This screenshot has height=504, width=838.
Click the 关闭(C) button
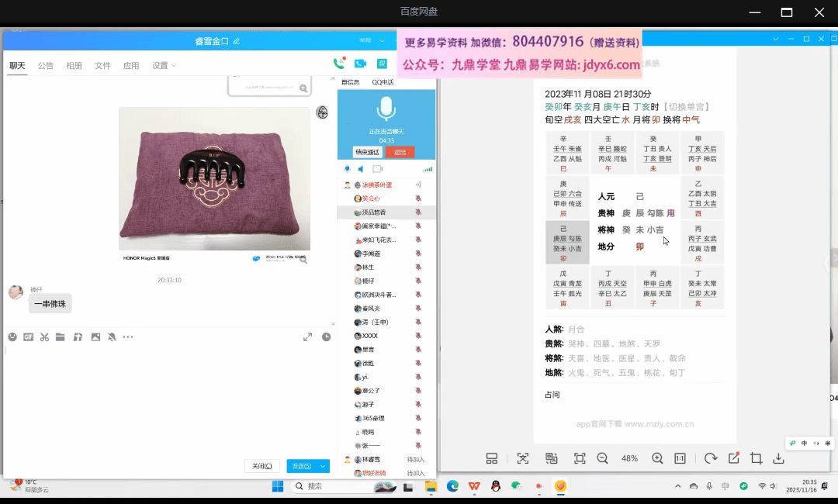pos(261,466)
